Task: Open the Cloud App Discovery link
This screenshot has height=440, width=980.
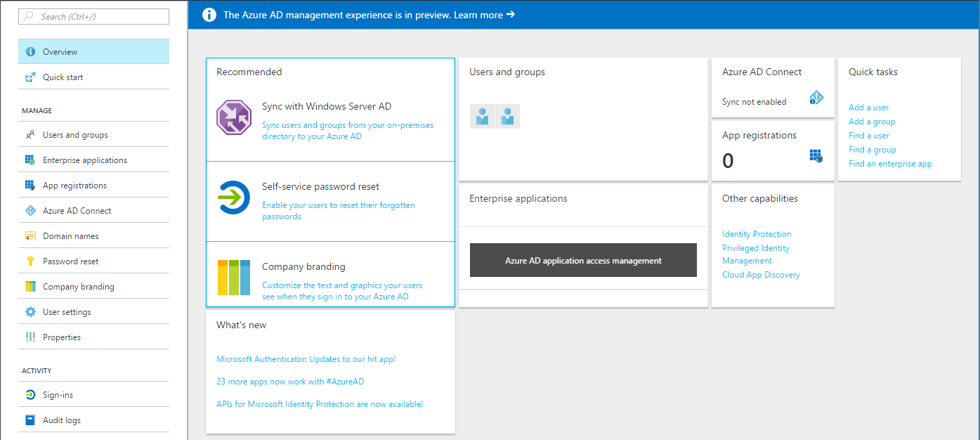Action: [761, 275]
